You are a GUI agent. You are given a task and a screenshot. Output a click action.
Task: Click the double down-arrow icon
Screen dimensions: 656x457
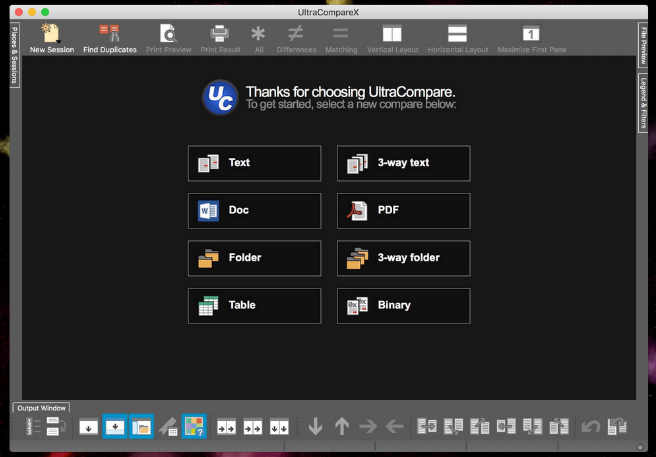coord(279,426)
